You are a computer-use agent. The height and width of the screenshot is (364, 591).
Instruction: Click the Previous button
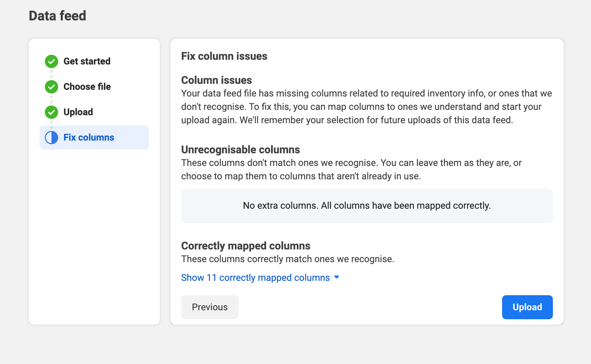[210, 307]
